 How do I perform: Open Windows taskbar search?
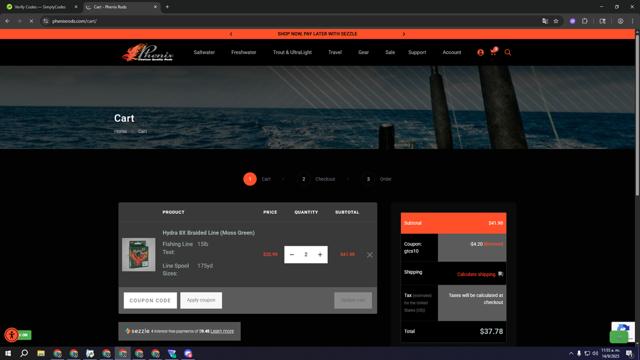point(24,353)
